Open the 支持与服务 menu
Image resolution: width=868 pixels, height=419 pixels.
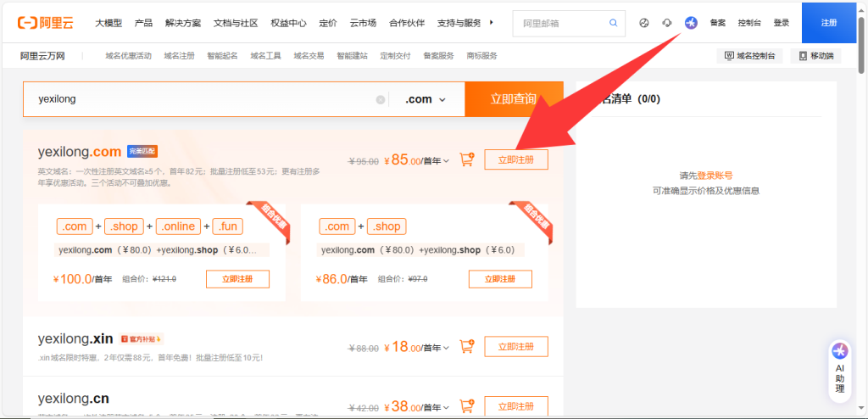pos(459,23)
